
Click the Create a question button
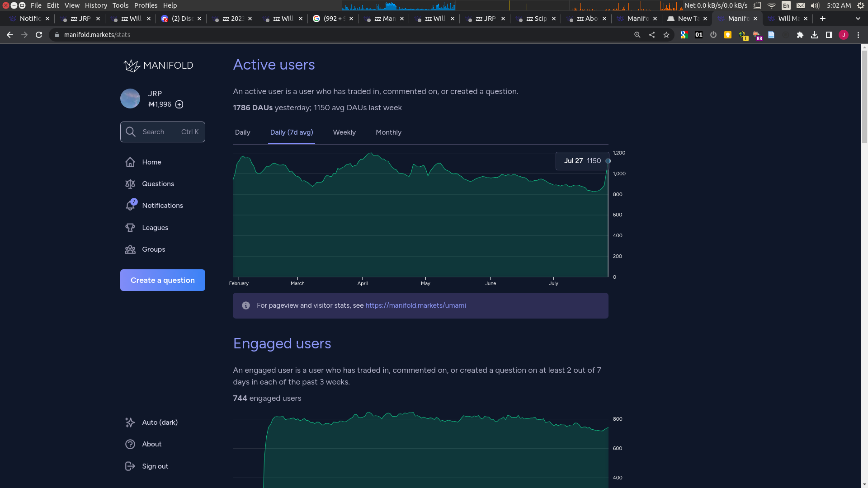click(x=163, y=280)
